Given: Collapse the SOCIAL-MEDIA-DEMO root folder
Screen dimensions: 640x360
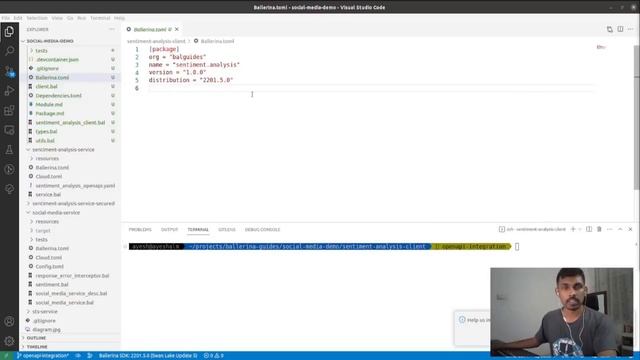Looking at the screenshot, I should (50, 41).
